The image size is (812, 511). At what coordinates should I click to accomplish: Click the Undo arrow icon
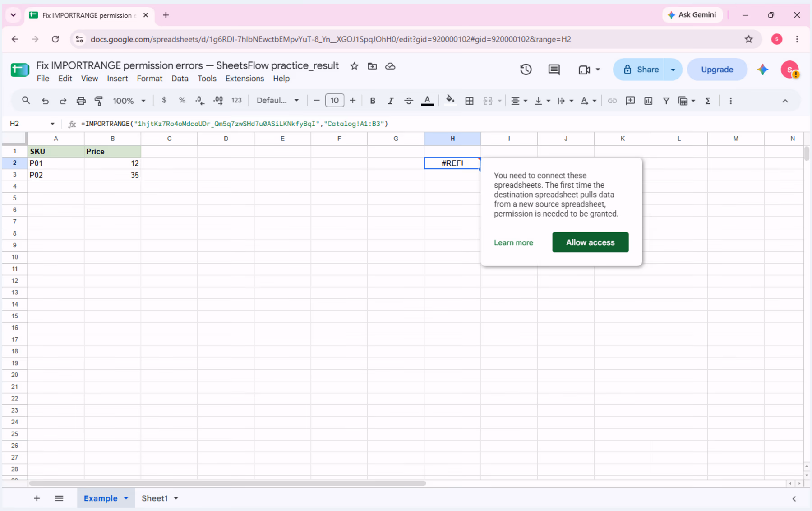click(x=45, y=101)
